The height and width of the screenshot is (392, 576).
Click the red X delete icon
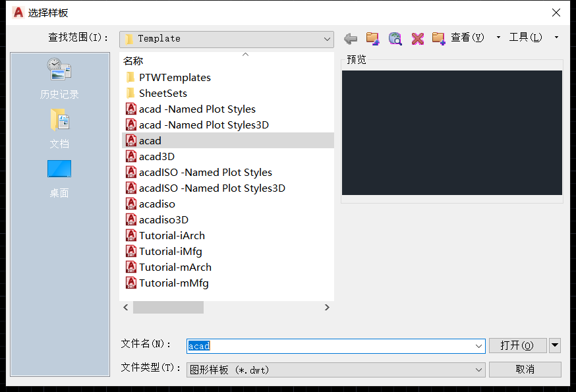coord(417,39)
